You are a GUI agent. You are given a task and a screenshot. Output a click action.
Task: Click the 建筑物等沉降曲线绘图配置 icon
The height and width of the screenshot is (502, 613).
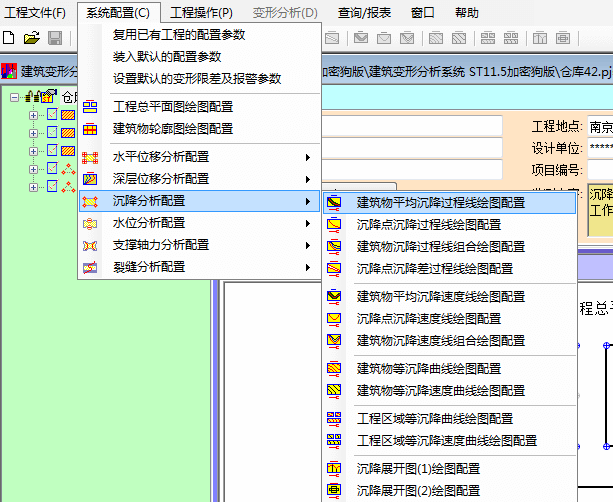(335, 369)
